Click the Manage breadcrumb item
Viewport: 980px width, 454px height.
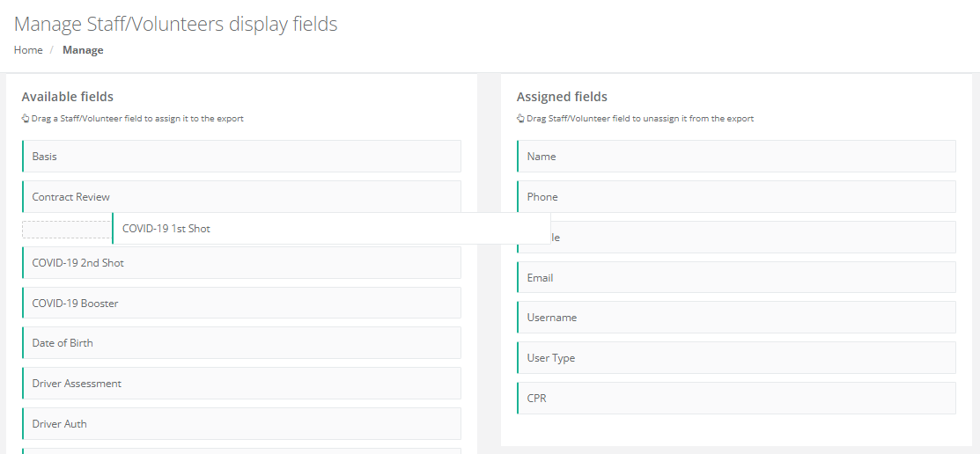pyautogui.click(x=83, y=50)
